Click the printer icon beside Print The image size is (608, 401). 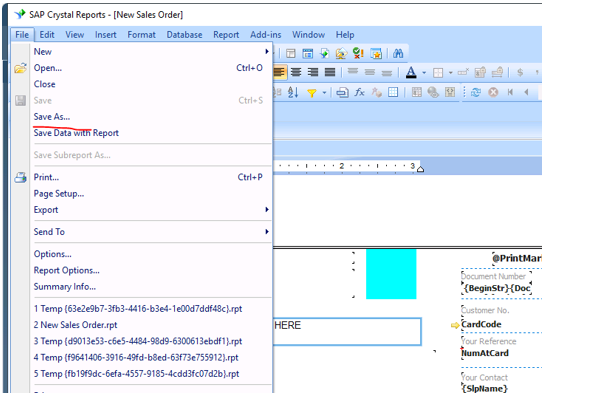20,178
